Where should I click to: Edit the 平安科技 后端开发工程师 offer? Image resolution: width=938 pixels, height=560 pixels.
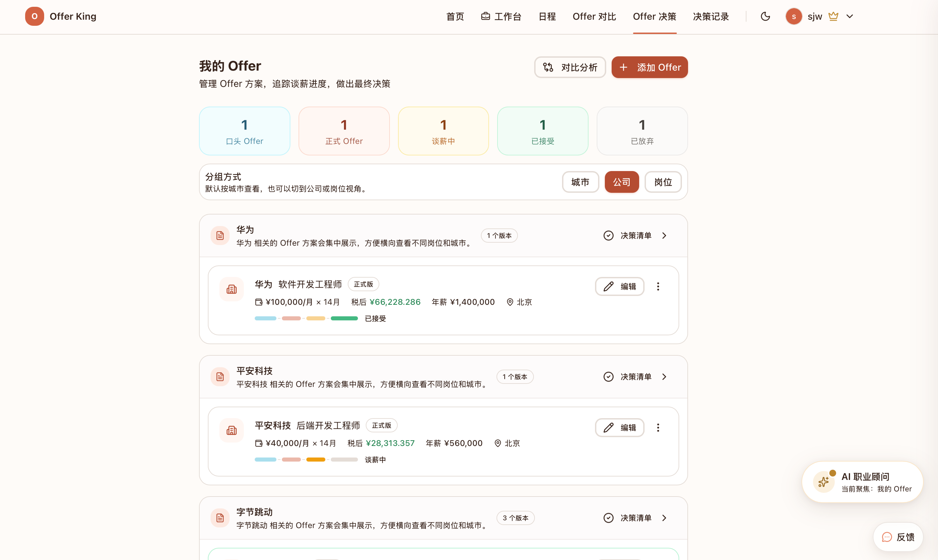(x=619, y=428)
